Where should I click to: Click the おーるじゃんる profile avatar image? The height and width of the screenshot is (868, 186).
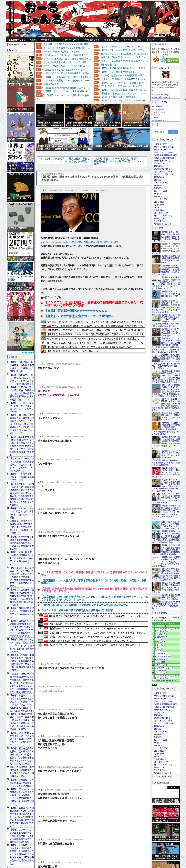click(x=166, y=75)
